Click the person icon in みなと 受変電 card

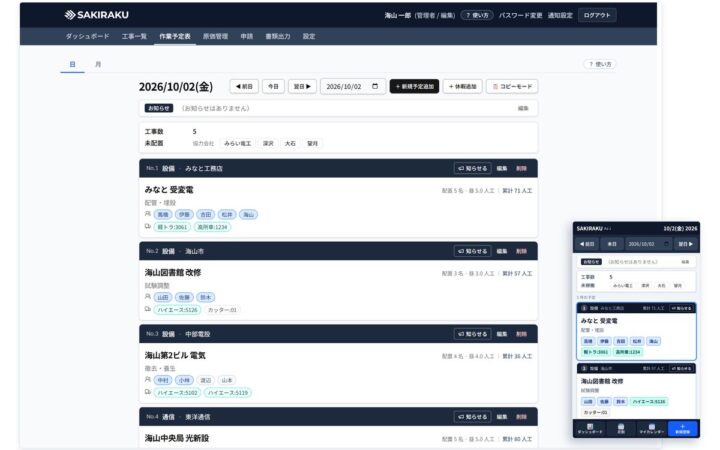(x=147, y=214)
